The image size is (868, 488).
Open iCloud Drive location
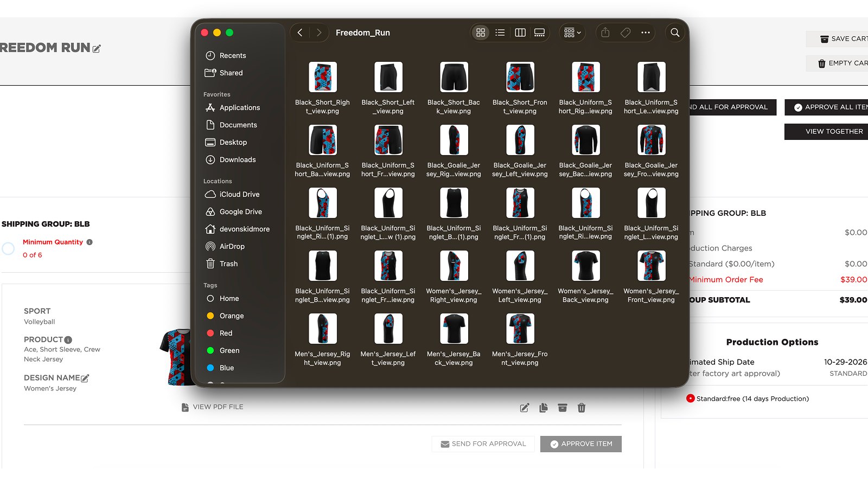[239, 194]
